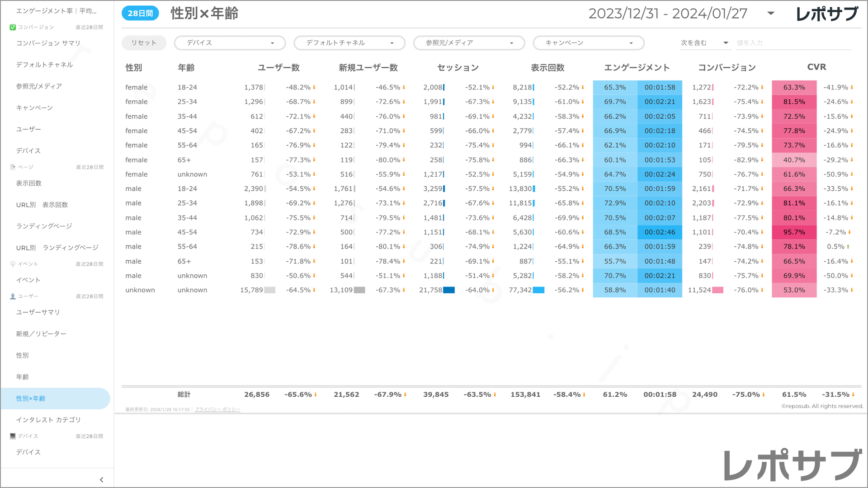The image size is (868, 488).
Task: Go to the インタレスト カテゴリ page
Action: (48, 420)
